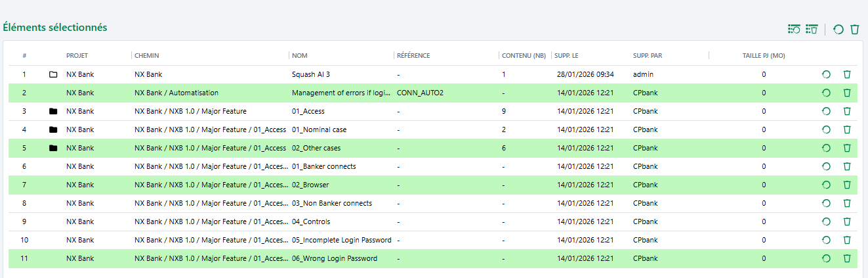
Task: Restore the Squash AI 3 row
Action: click(x=826, y=74)
